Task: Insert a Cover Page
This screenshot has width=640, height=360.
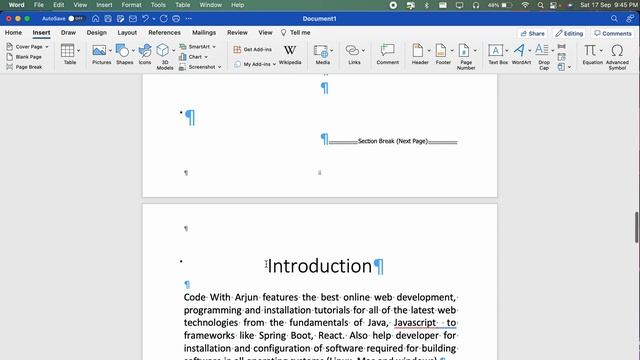Action: [x=24, y=47]
